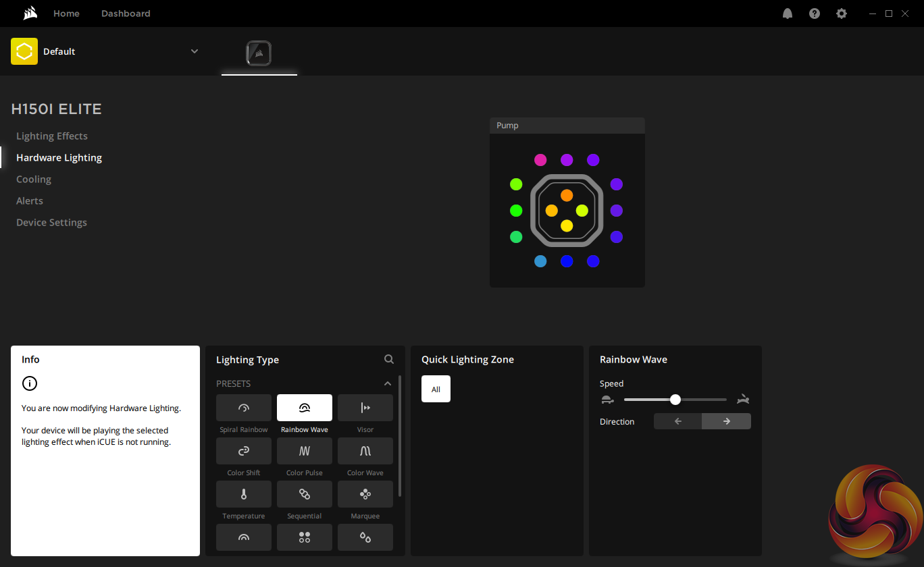
Task: Open the Alerts section
Action: pyautogui.click(x=30, y=200)
